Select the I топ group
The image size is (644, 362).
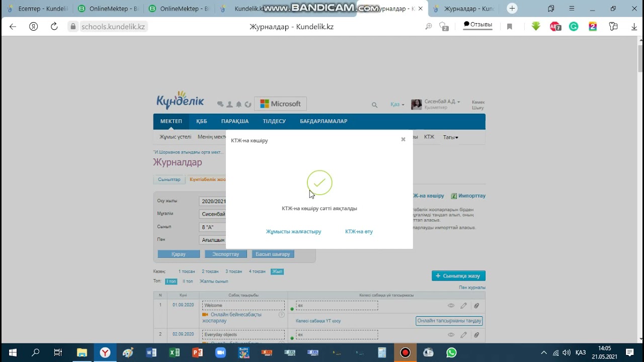(171, 282)
